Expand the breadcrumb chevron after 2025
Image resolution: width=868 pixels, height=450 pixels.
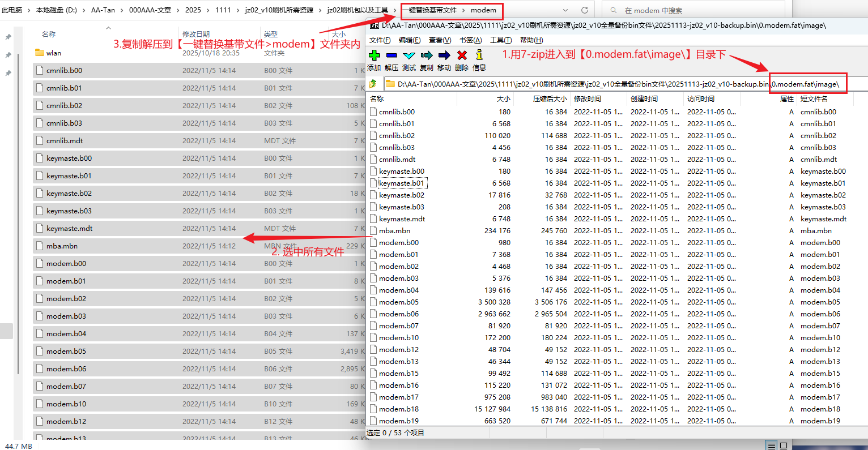click(x=208, y=10)
